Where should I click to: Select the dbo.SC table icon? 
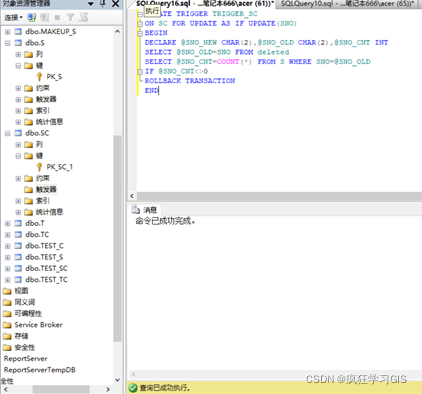18,133
